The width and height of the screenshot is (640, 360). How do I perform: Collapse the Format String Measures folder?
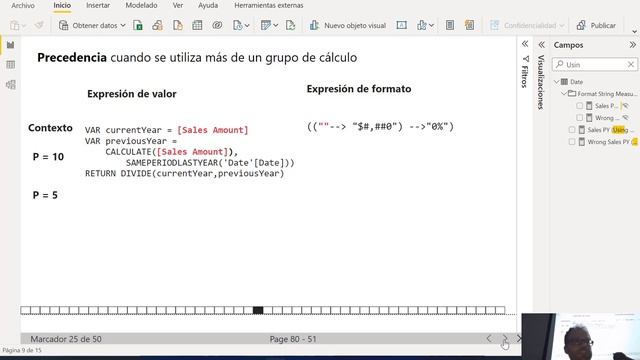(x=564, y=93)
